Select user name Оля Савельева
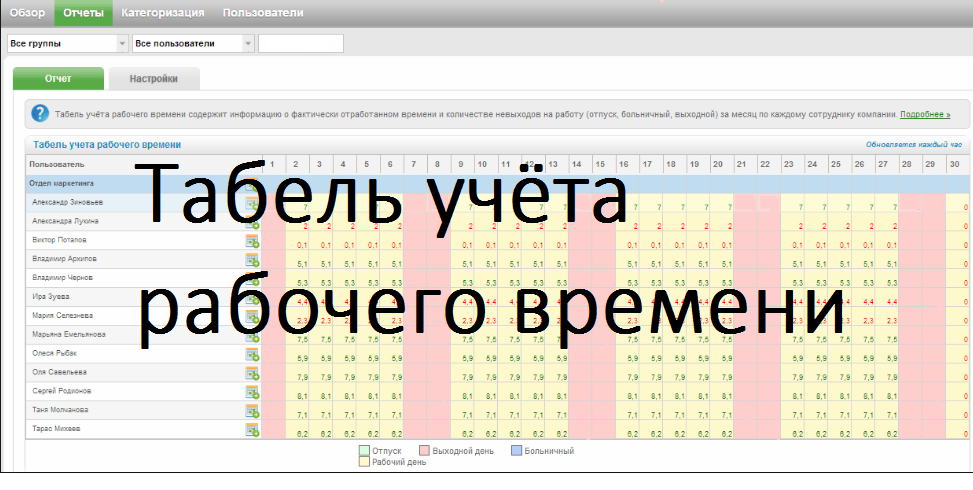The height and width of the screenshot is (490, 973). [x=59, y=372]
